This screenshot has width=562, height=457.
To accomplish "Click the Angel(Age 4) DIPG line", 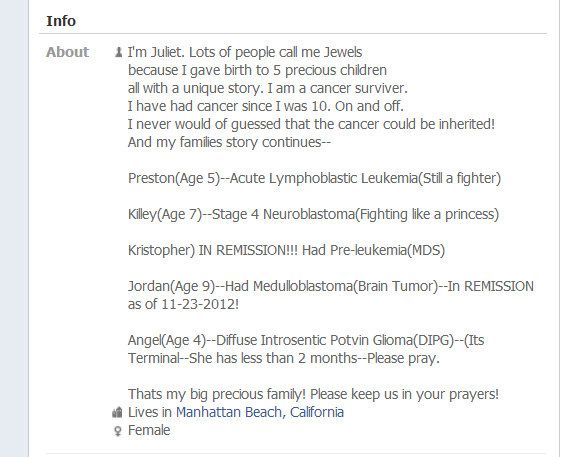I will pyautogui.click(x=306, y=349).
